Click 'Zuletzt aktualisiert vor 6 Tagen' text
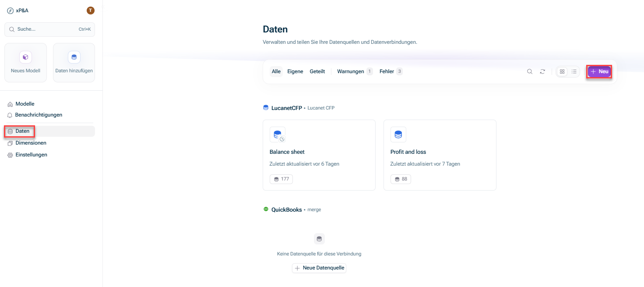 click(304, 164)
